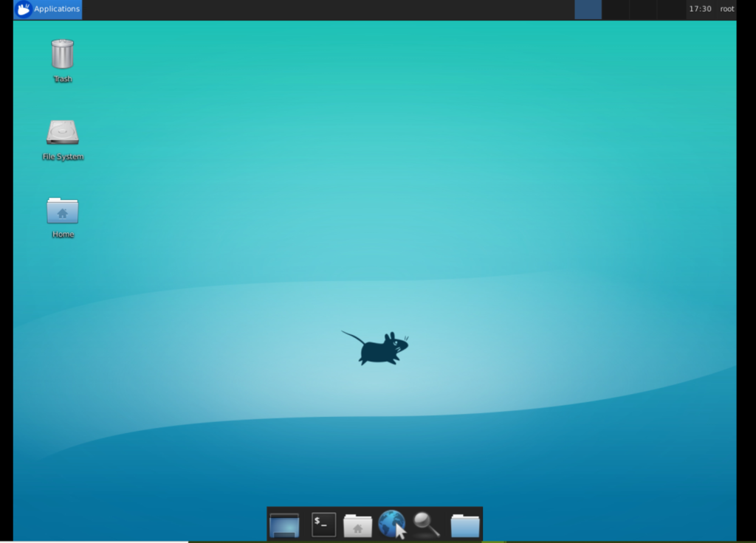Launch the Terminal from the bottom dock
This screenshot has height=543, width=756.
click(322, 524)
